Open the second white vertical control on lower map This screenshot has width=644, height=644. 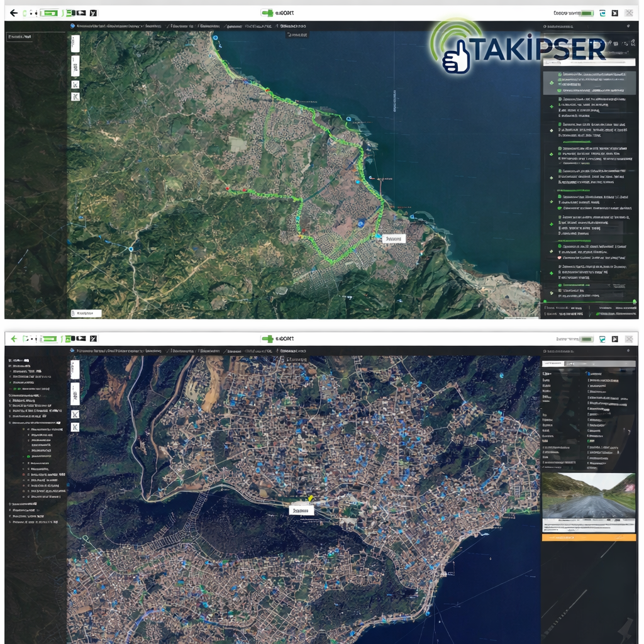[x=75, y=393]
